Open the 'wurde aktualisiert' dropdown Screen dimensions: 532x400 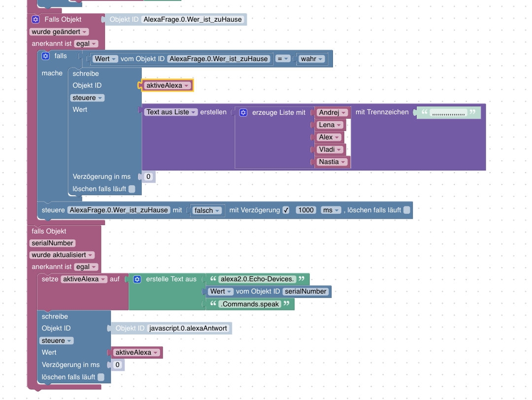pos(62,255)
